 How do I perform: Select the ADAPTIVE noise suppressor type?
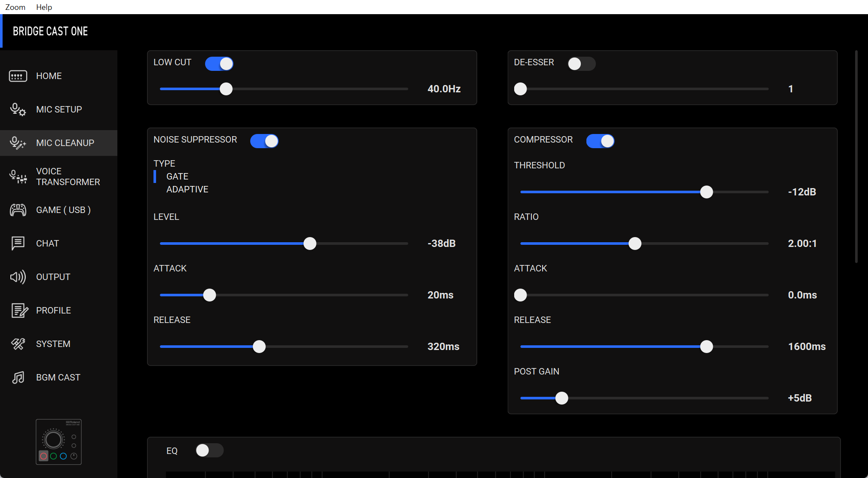point(187,189)
